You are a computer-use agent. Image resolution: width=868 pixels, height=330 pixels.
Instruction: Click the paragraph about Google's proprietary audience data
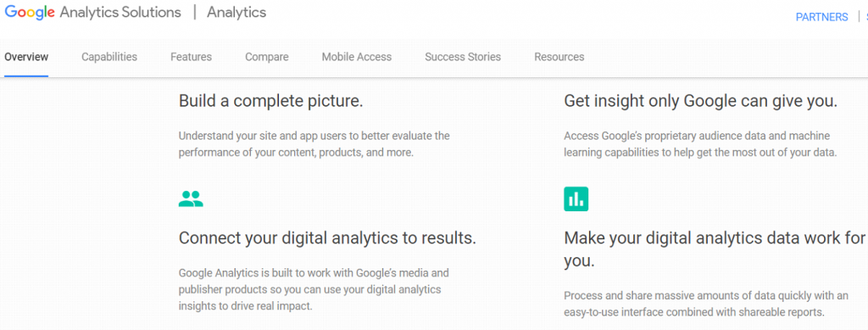coord(700,144)
